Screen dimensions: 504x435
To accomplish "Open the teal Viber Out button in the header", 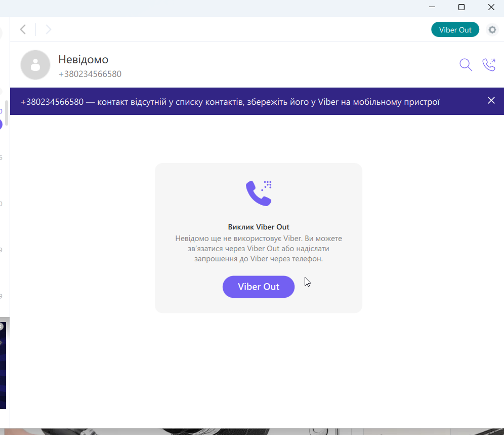I will coord(455,29).
